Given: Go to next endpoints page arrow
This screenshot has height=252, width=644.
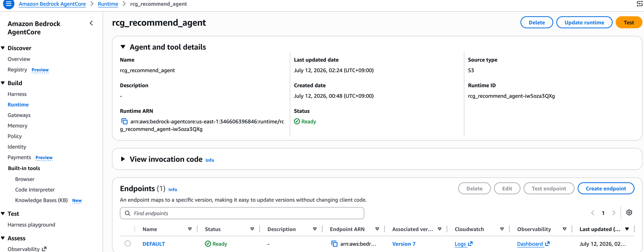Looking at the screenshot, I should [x=614, y=213].
